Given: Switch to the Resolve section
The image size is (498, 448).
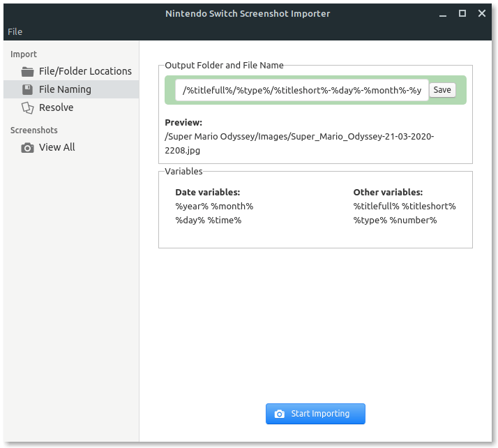Looking at the screenshot, I should [x=56, y=107].
